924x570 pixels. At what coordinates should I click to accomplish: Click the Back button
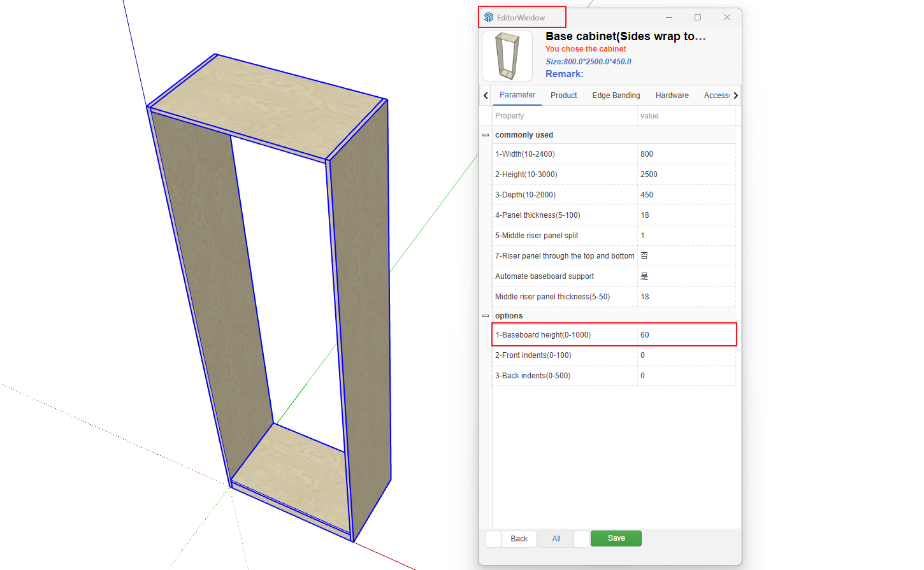pos(519,539)
